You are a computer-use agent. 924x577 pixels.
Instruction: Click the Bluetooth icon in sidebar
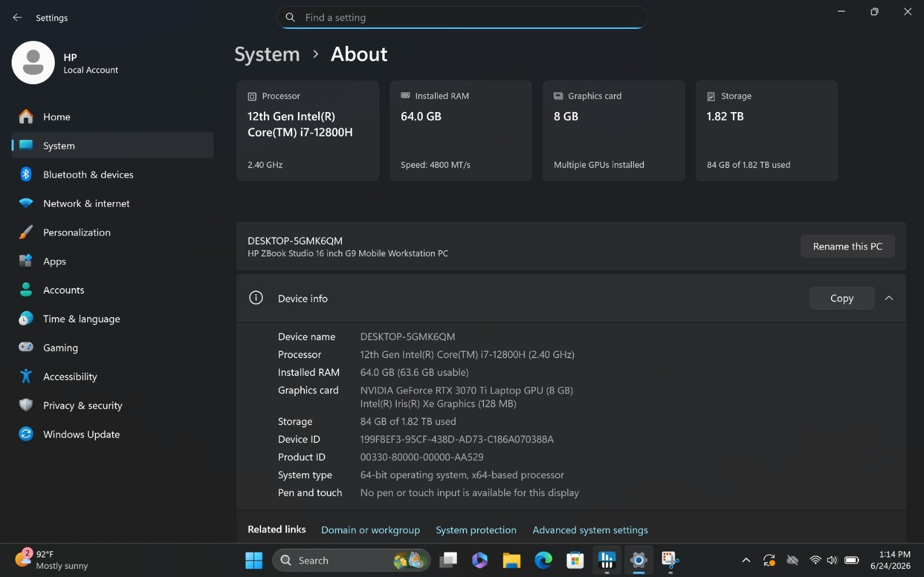(26, 174)
